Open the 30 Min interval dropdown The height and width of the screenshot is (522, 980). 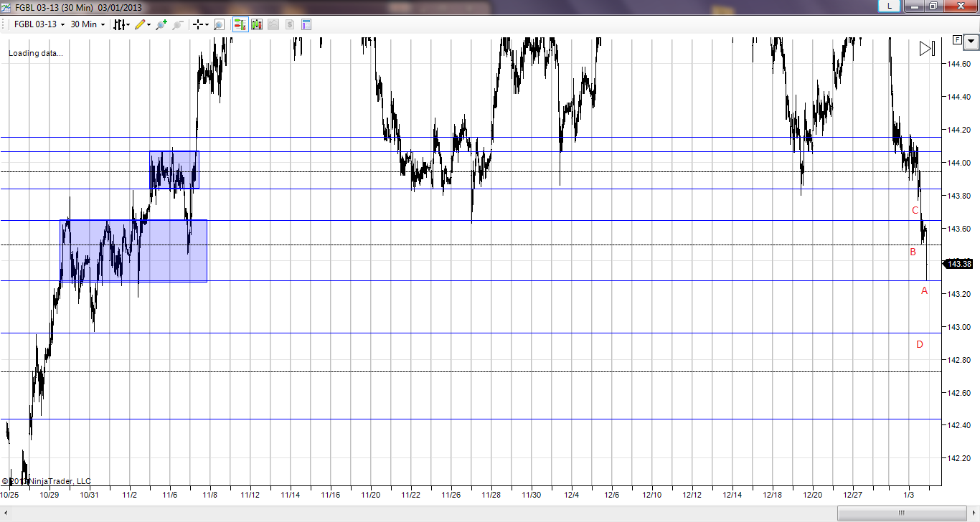[88, 24]
